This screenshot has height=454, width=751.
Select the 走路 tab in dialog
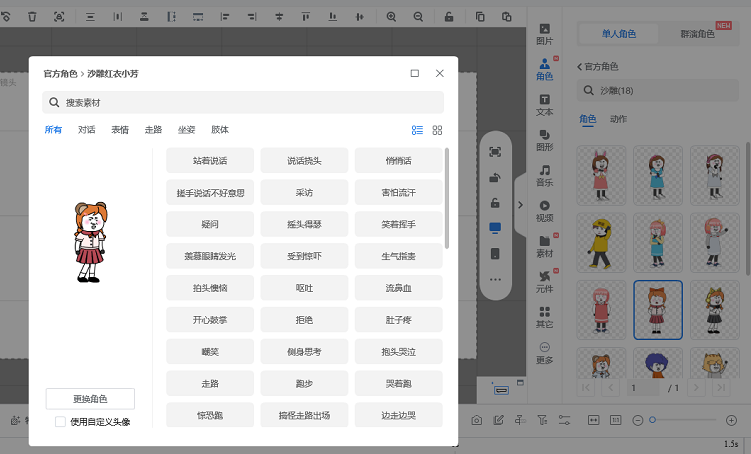pyautogui.click(x=153, y=130)
